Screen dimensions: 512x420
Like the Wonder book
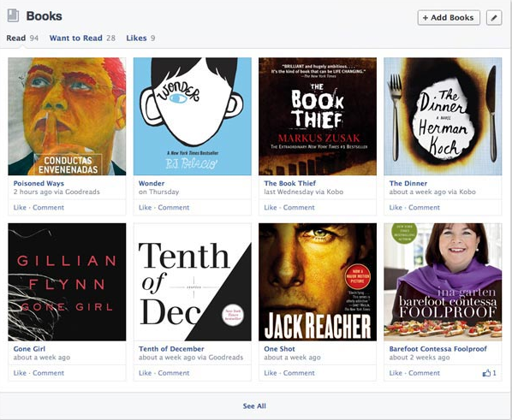145,207
